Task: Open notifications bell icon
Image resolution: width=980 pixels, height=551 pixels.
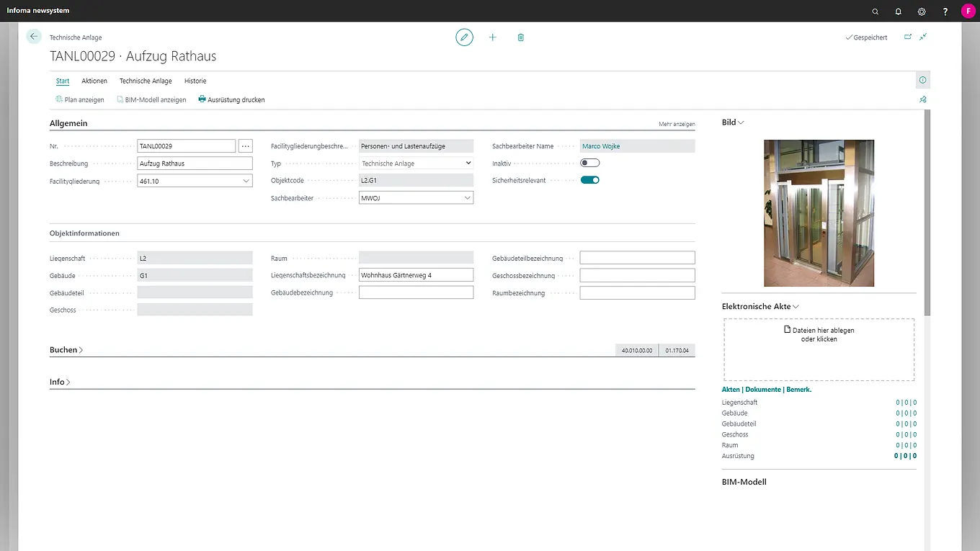Action: (x=899, y=12)
